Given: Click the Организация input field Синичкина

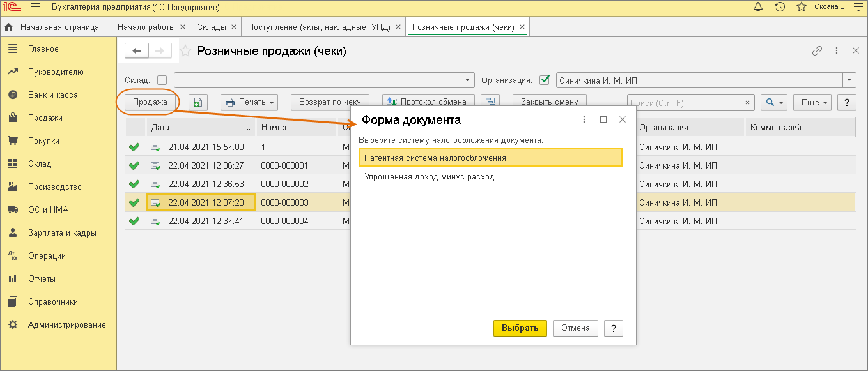Looking at the screenshot, I should 699,80.
